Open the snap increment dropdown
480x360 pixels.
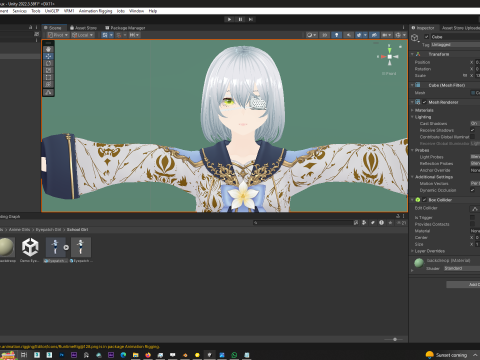[125, 35]
